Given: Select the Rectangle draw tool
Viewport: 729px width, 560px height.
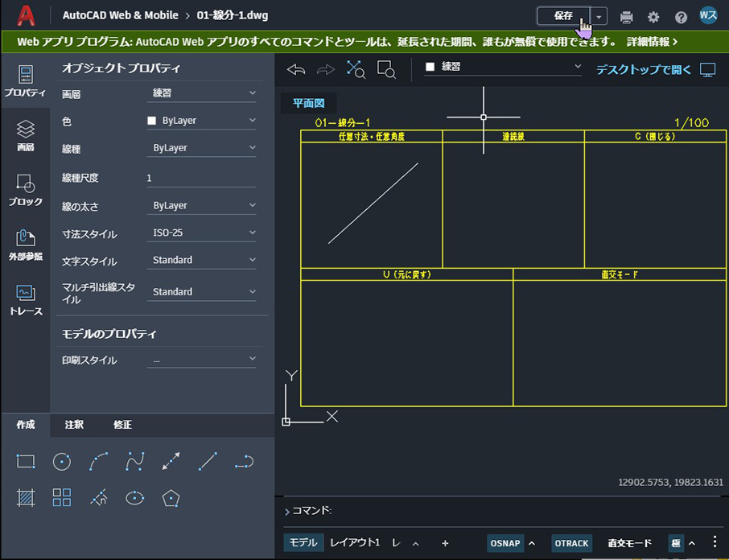Looking at the screenshot, I should tap(26, 462).
